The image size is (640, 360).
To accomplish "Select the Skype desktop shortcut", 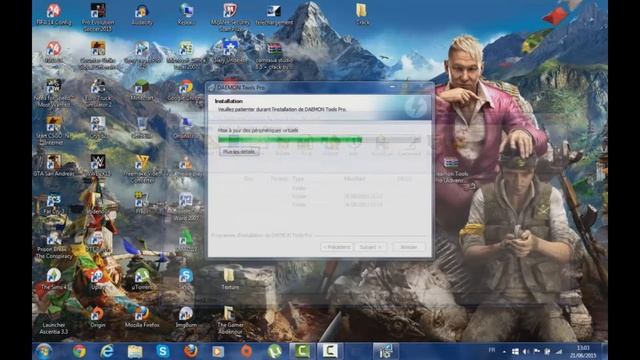I will tap(186, 280).
